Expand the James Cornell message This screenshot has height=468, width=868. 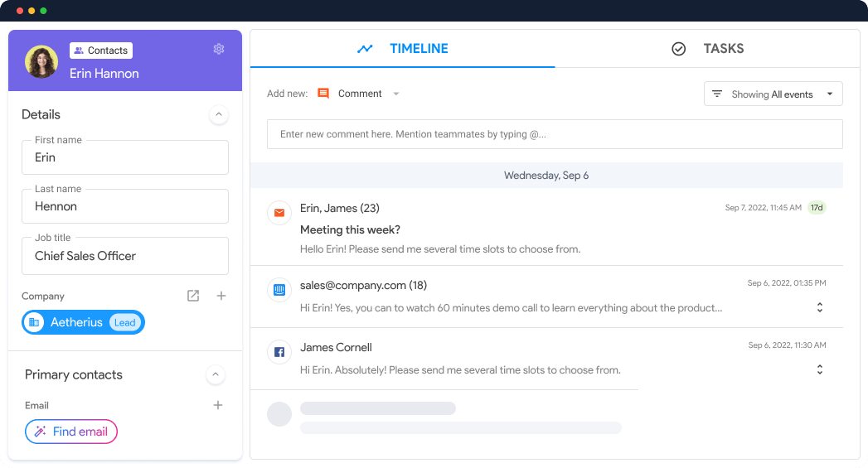(820, 369)
